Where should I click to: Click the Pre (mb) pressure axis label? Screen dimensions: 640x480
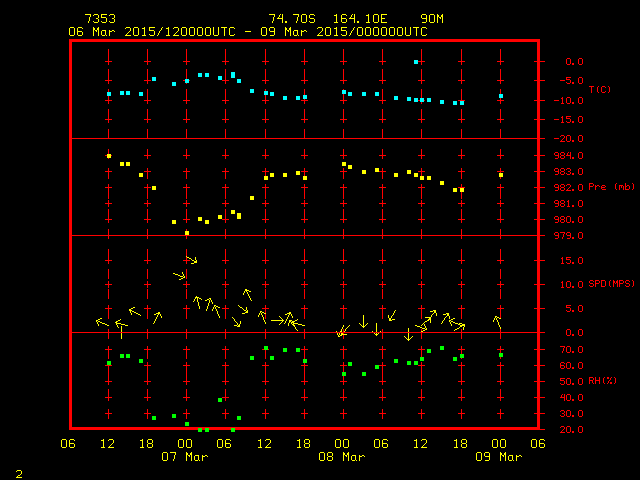pos(611,187)
